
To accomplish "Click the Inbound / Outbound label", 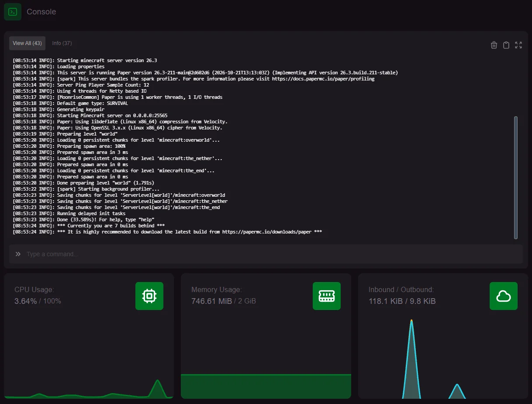I will point(401,289).
